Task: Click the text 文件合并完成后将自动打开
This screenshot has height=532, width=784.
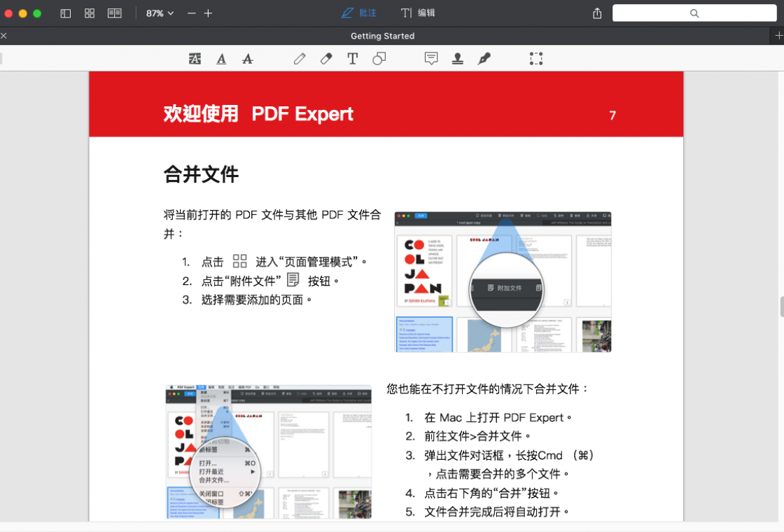Action: tap(493, 512)
